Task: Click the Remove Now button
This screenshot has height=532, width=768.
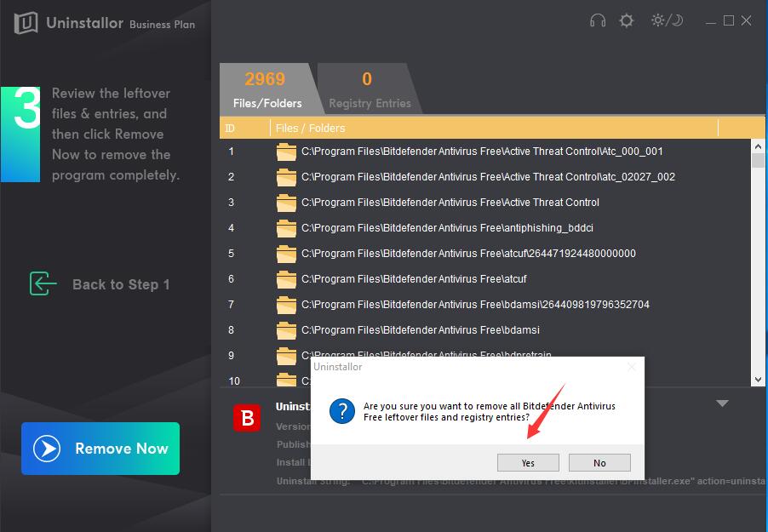Action: 100,449
